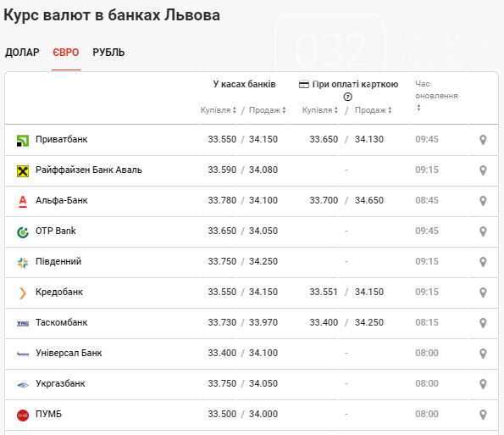Open Райффайзен Банк Аваль location pin
The height and width of the screenshot is (435, 504).
[x=483, y=170]
